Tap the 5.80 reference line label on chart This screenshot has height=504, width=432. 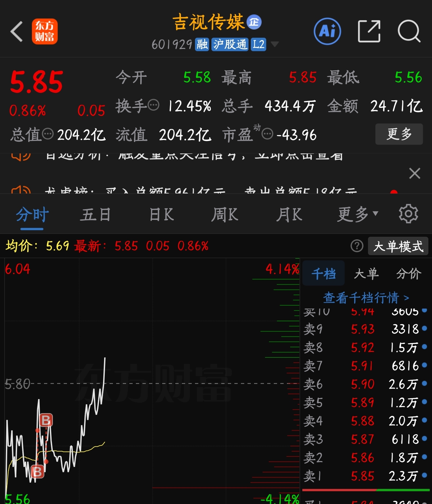[x=17, y=384]
